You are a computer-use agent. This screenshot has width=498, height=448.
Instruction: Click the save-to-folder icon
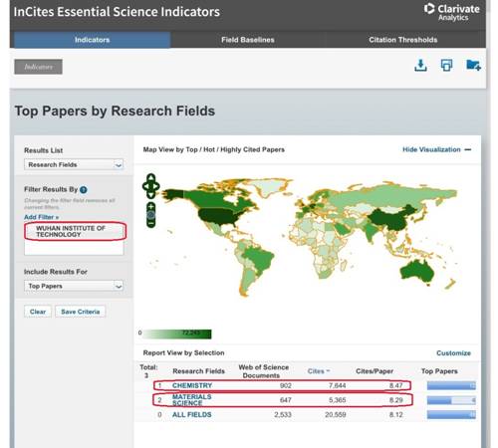[473, 65]
